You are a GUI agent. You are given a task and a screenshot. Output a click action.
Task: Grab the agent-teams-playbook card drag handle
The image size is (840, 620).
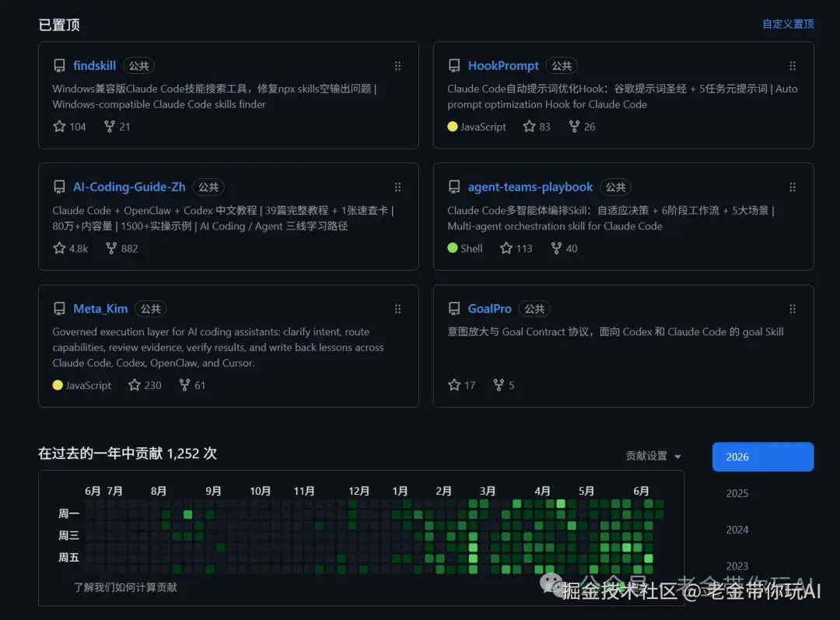click(793, 187)
